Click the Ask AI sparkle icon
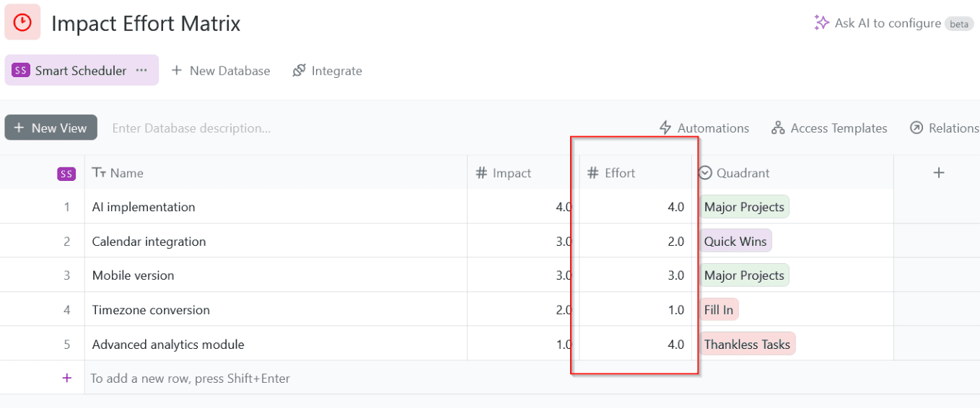Screen dimensions: 980x408 click(x=821, y=23)
